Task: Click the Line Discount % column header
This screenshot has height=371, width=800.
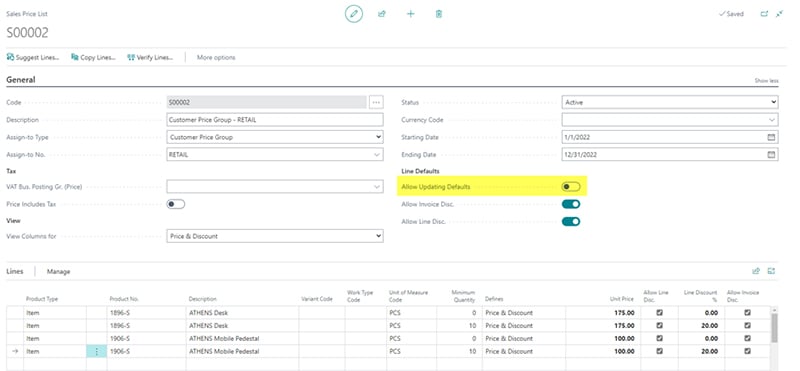Action: click(701, 296)
